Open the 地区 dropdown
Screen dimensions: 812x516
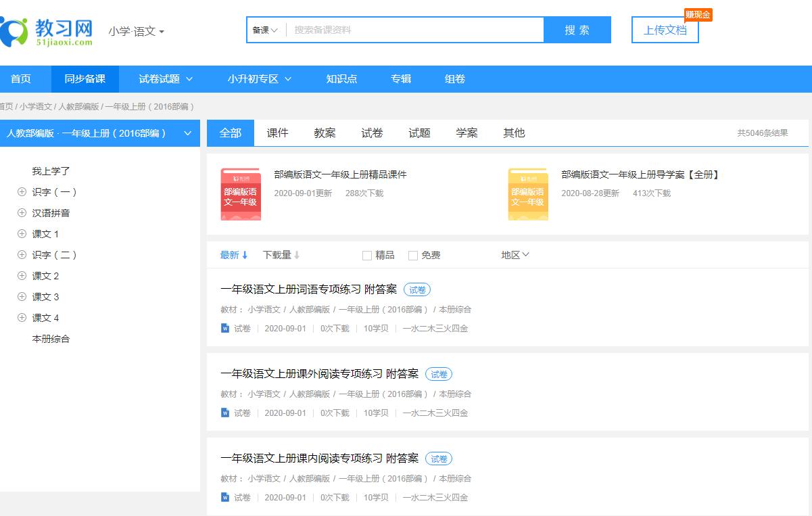pos(515,254)
